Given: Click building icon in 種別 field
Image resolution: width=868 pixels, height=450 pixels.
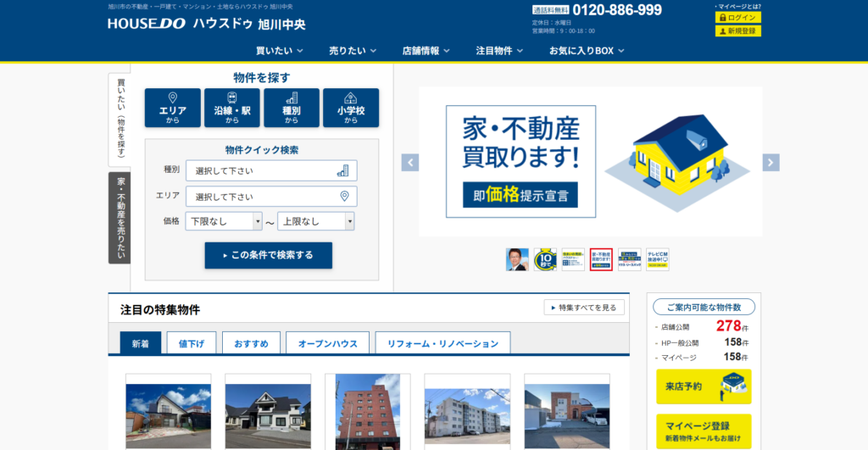Looking at the screenshot, I should tap(343, 170).
